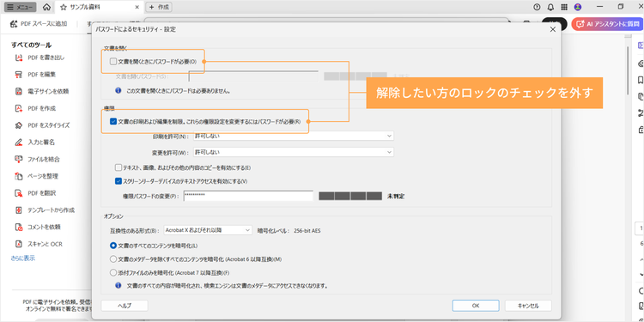
Task: Confirm settings with the OK button
Action: 476,306
